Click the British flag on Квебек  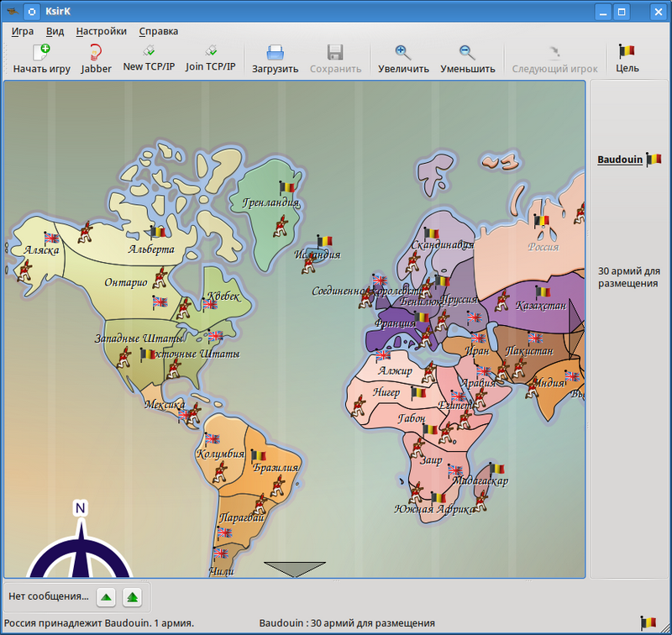point(209,304)
